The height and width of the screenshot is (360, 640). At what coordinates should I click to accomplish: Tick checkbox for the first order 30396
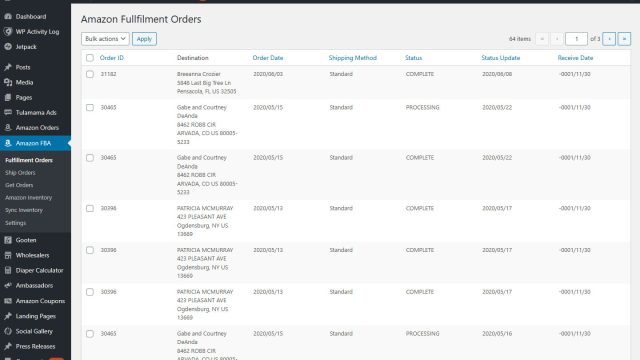tap(90, 250)
